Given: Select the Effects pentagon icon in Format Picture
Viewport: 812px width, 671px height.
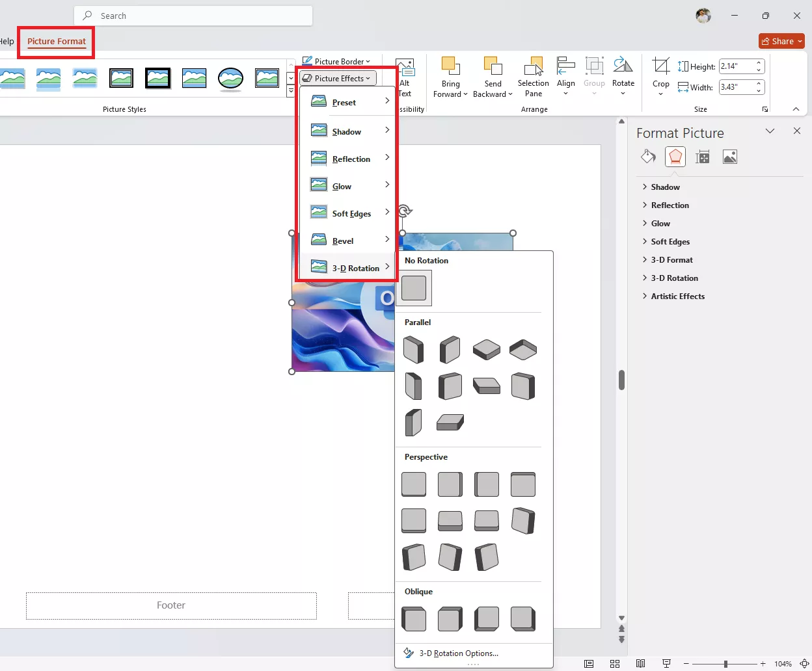Looking at the screenshot, I should 675,157.
